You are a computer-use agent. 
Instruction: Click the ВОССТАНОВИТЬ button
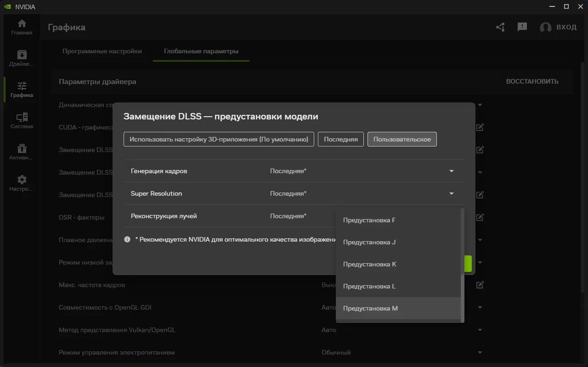[x=532, y=81]
